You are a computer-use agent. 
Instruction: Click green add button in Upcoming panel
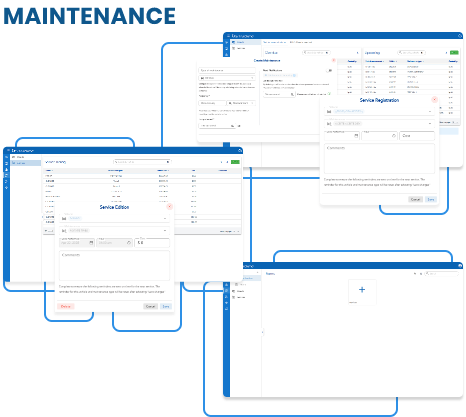click(x=454, y=53)
